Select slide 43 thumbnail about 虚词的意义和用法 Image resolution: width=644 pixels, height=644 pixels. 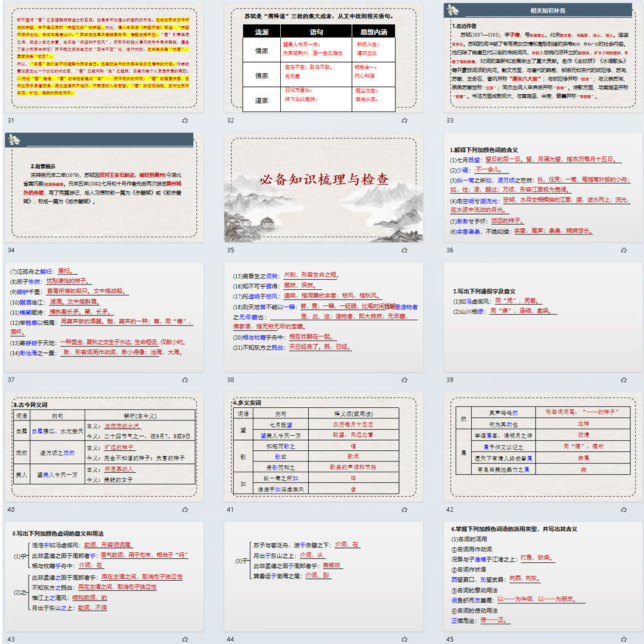coord(104,577)
